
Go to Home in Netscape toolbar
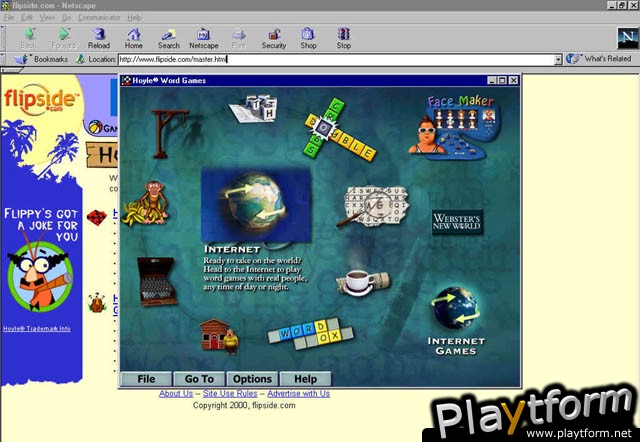[x=133, y=38]
